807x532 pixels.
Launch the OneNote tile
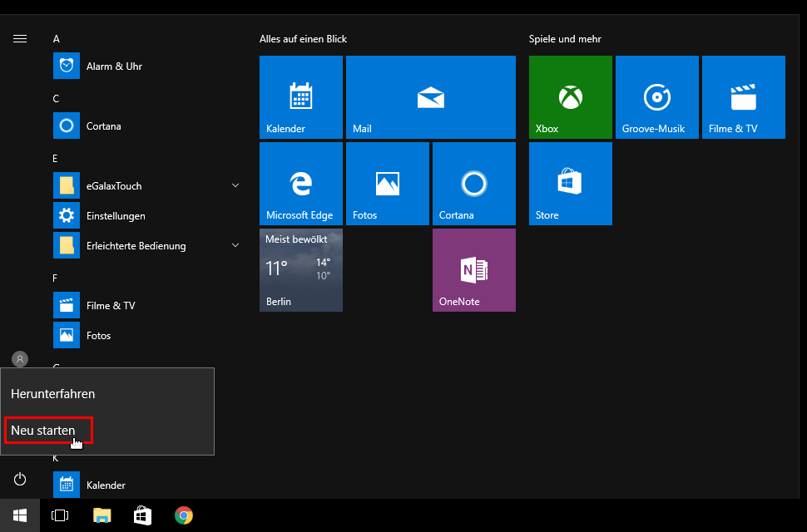pos(474,270)
